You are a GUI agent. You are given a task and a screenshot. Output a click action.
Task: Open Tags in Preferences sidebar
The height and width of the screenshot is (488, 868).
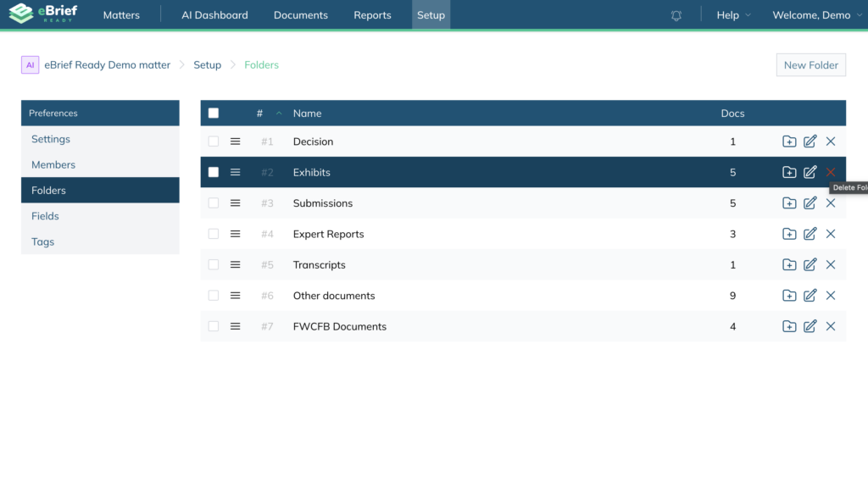click(x=100, y=241)
